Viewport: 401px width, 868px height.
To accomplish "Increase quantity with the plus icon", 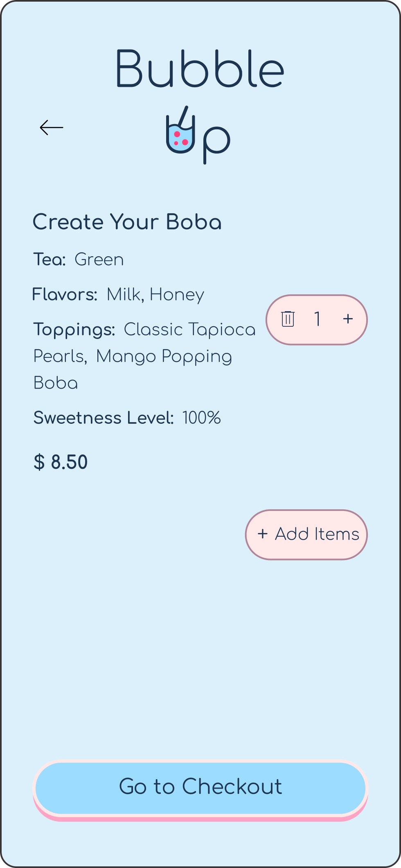I will point(348,319).
